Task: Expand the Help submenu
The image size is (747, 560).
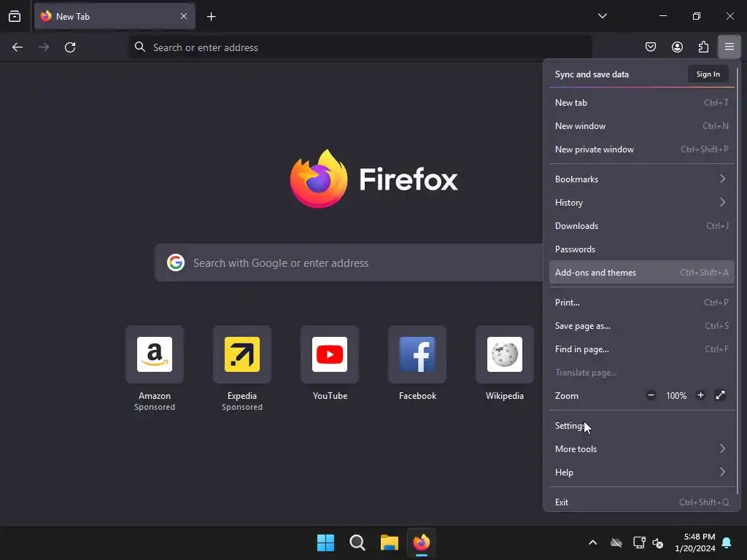Action: (642, 472)
